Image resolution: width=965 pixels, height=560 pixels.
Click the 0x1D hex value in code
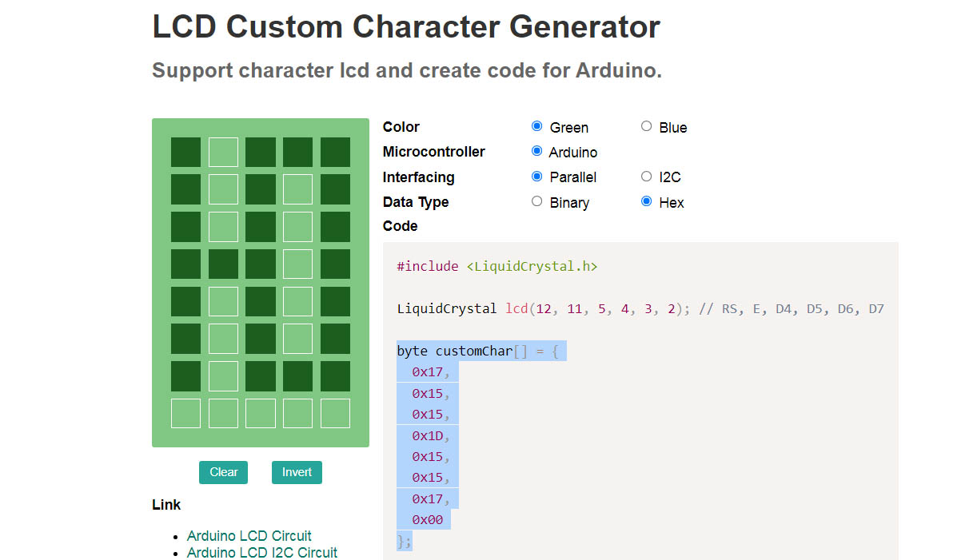(x=430, y=435)
